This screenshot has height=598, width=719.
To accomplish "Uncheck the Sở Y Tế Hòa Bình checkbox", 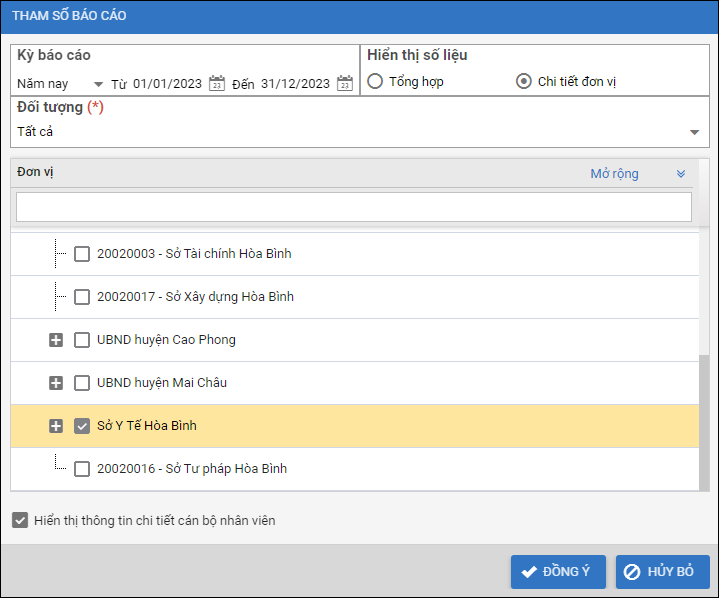I will (x=82, y=426).
